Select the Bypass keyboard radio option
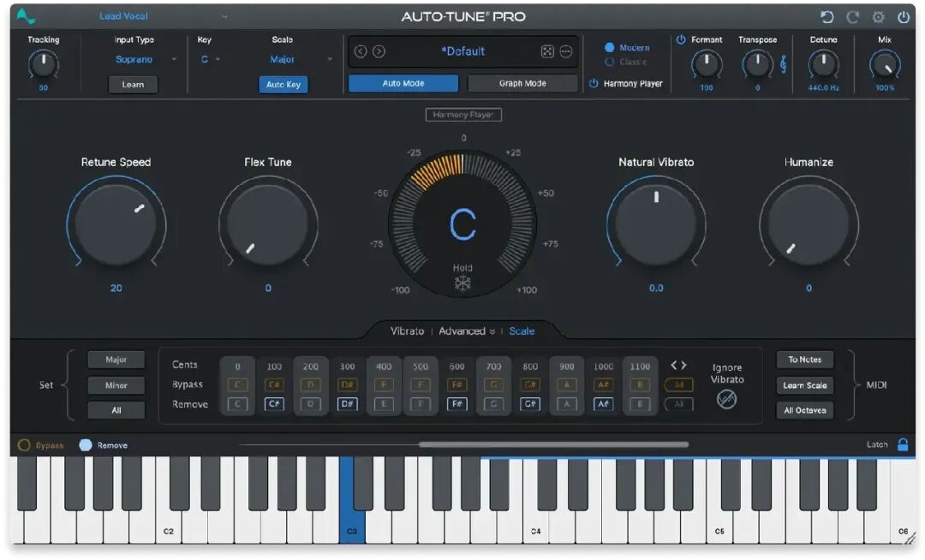925x560 pixels. point(24,445)
